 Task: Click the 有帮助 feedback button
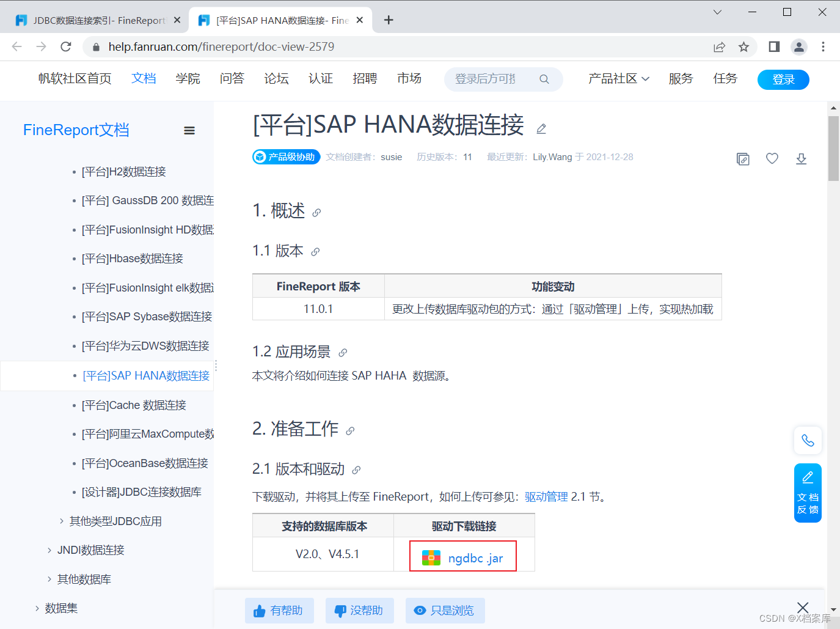(279, 611)
